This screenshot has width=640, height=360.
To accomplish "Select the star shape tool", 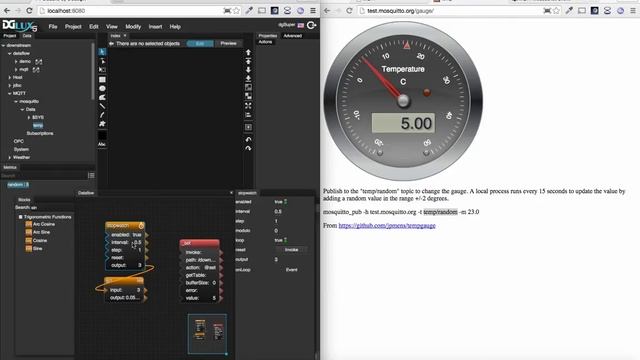I will point(102,124).
